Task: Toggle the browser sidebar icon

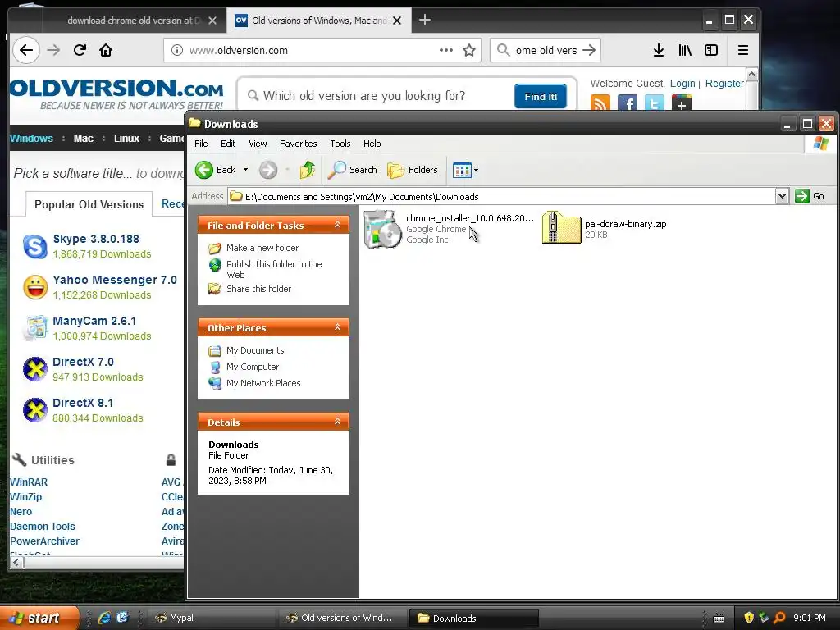Action: [x=711, y=50]
